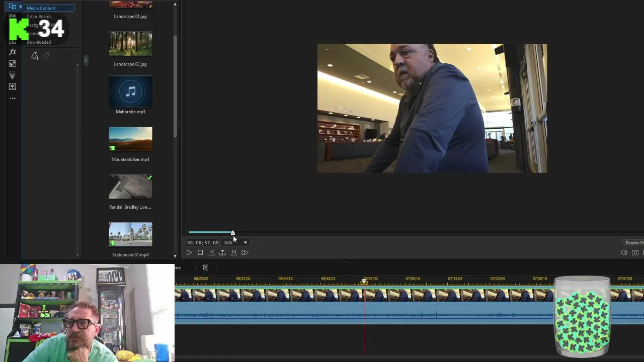
Task: Select the audio waveform track clip
Action: click(409, 313)
